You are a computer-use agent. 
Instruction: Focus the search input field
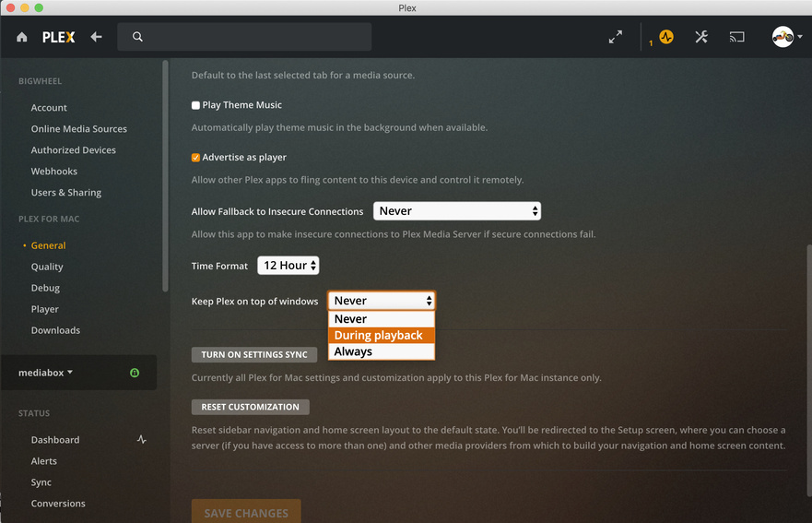[x=244, y=37]
